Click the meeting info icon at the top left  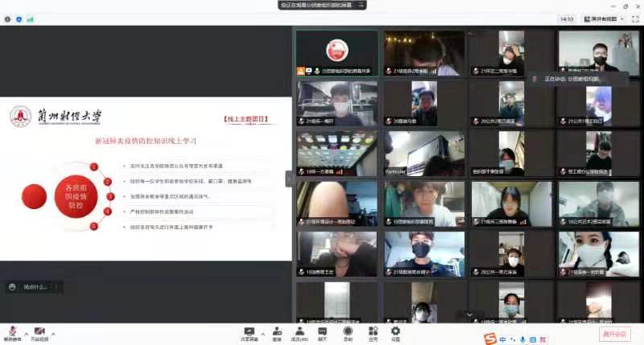pyautogui.click(x=6, y=18)
